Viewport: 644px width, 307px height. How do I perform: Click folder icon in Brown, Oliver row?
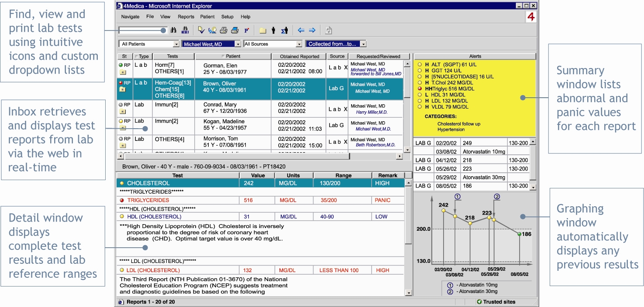point(123,89)
